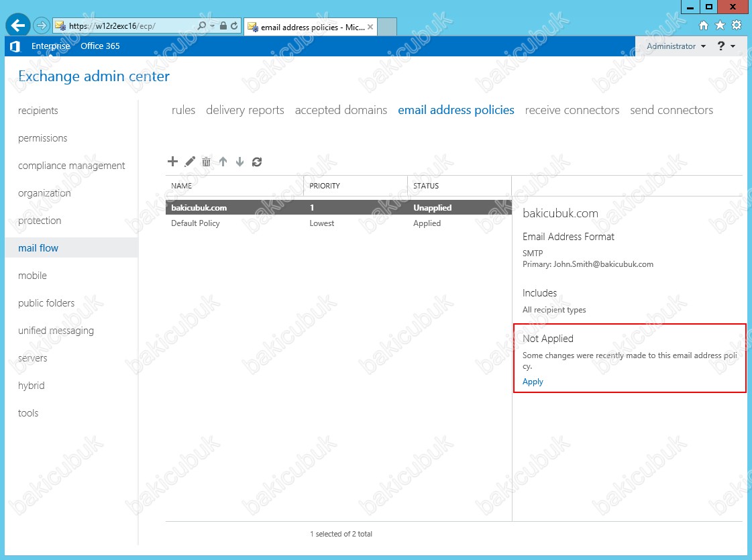Open the browser Tools gear icon
The height and width of the screenshot is (560, 752).
737,25
